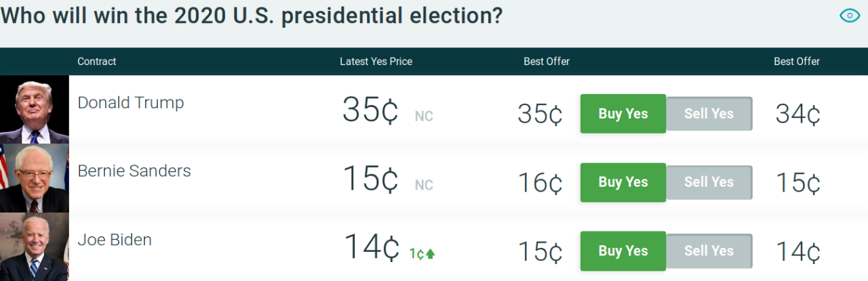Click Bernie Sanders' contract photo
868x281 pixels.
tap(34, 178)
